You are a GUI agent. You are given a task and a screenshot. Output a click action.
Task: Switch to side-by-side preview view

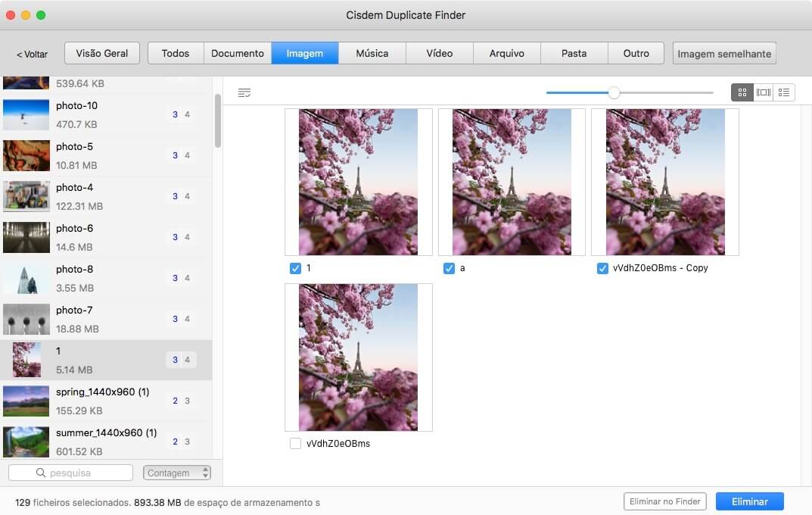[x=763, y=92]
